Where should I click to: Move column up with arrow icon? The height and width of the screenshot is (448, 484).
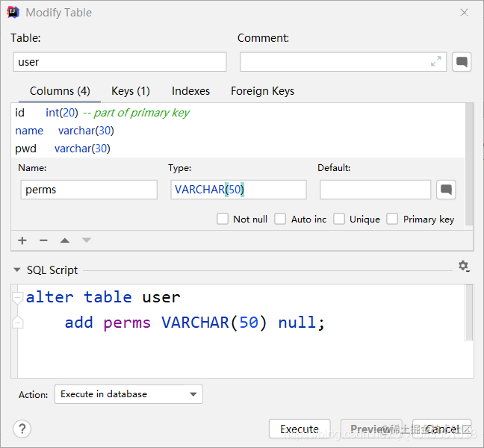coord(65,240)
